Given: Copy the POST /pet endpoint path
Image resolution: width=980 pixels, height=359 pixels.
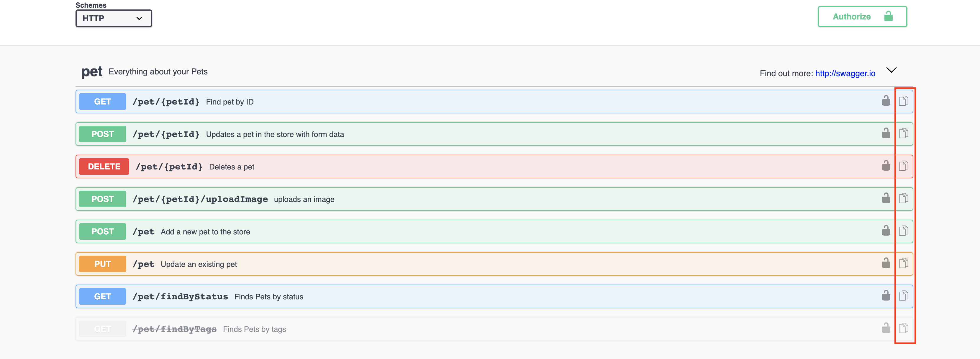Looking at the screenshot, I should tap(904, 231).
